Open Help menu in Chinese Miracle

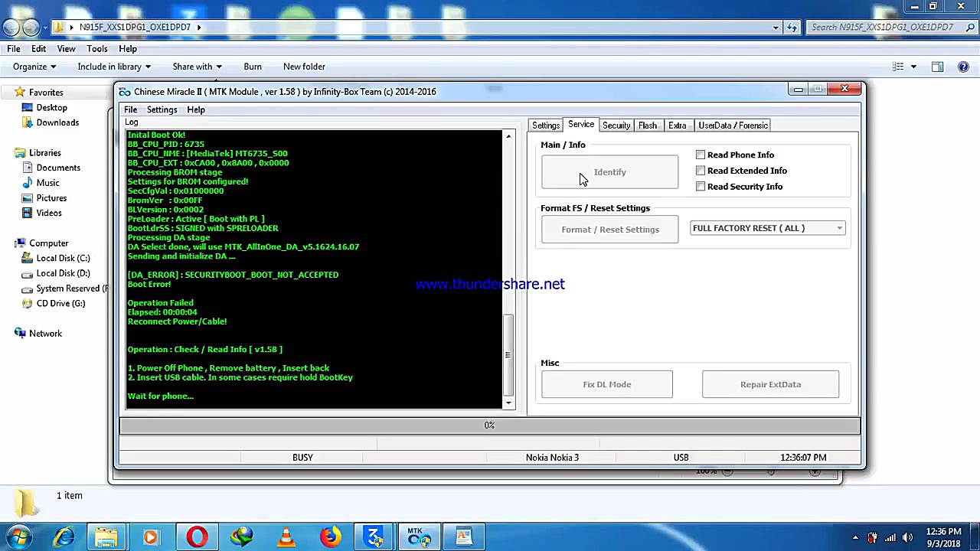[196, 109]
